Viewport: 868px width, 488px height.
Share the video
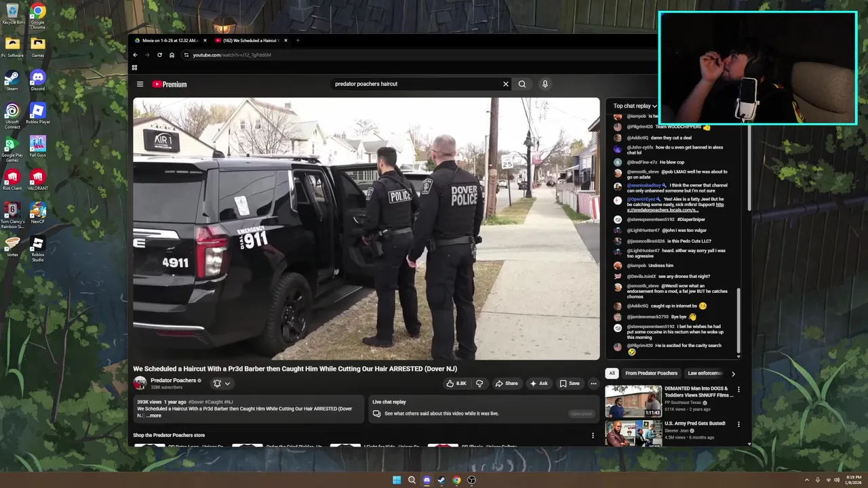coord(507,384)
